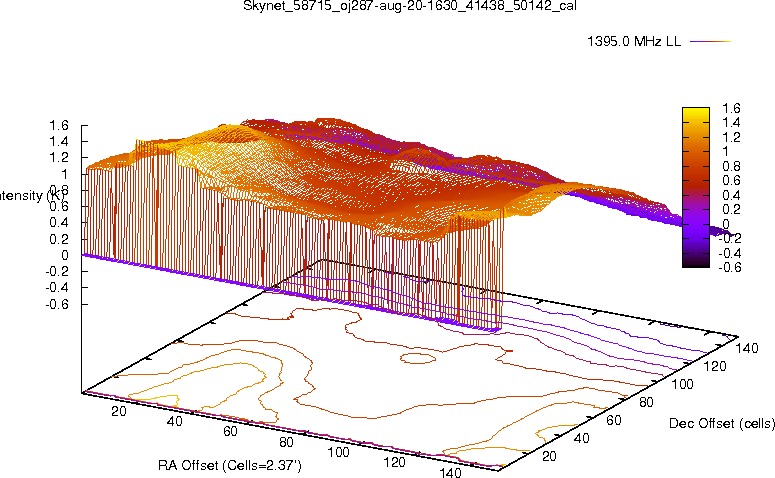Click tick 100 on the RA Offset axis
This screenshot has height=478, width=775.
339,452
